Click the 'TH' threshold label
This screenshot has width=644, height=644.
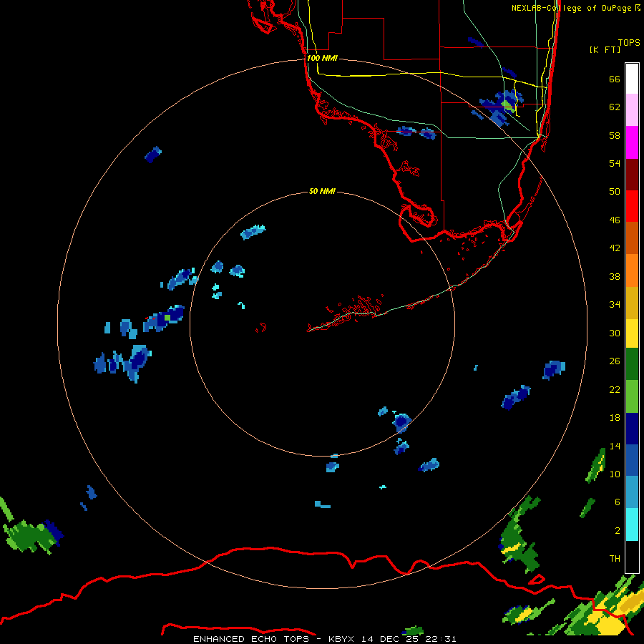tap(615, 558)
